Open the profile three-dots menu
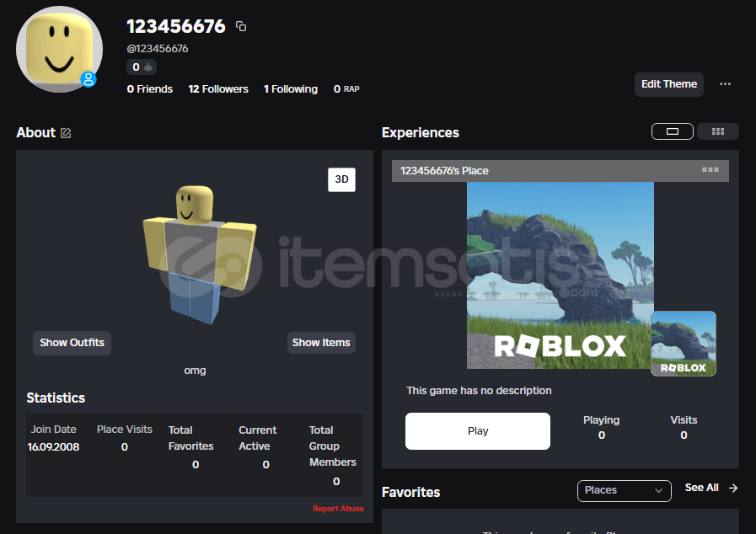This screenshot has width=756, height=534. point(725,84)
